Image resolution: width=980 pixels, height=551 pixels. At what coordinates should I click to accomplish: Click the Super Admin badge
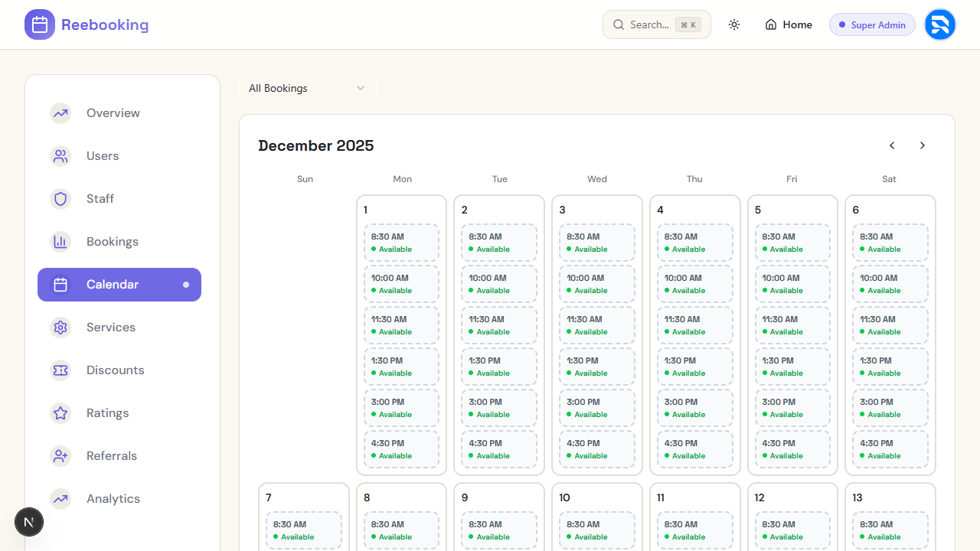872,24
